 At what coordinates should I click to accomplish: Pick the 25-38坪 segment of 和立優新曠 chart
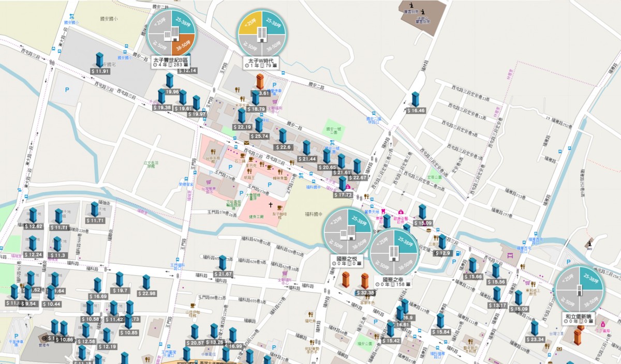[x=590, y=279]
